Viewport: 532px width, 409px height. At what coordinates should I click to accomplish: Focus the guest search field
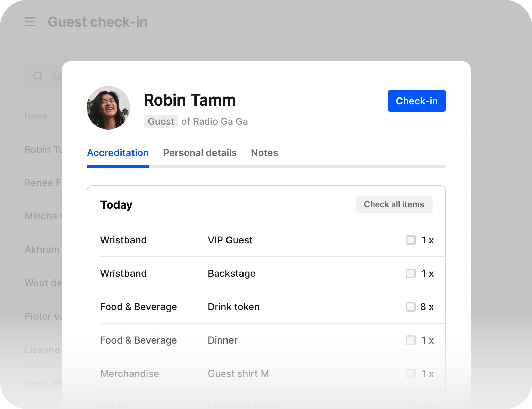(x=54, y=76)
